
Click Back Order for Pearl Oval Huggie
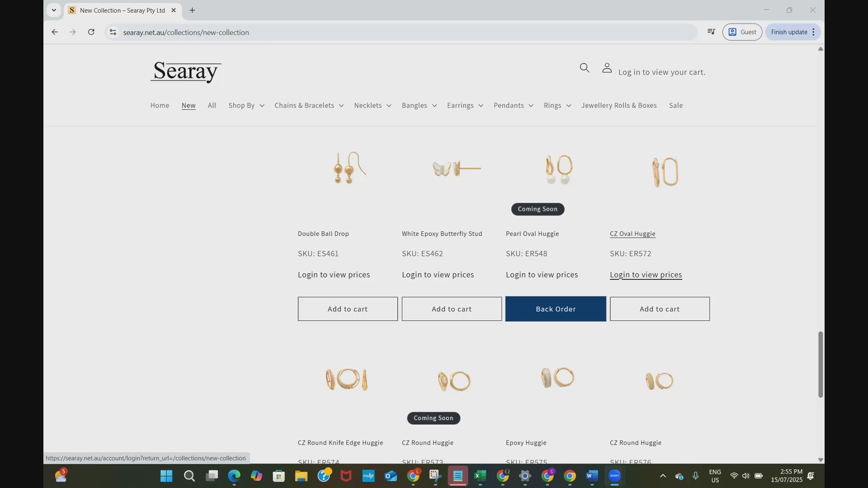tap(556, 309)
